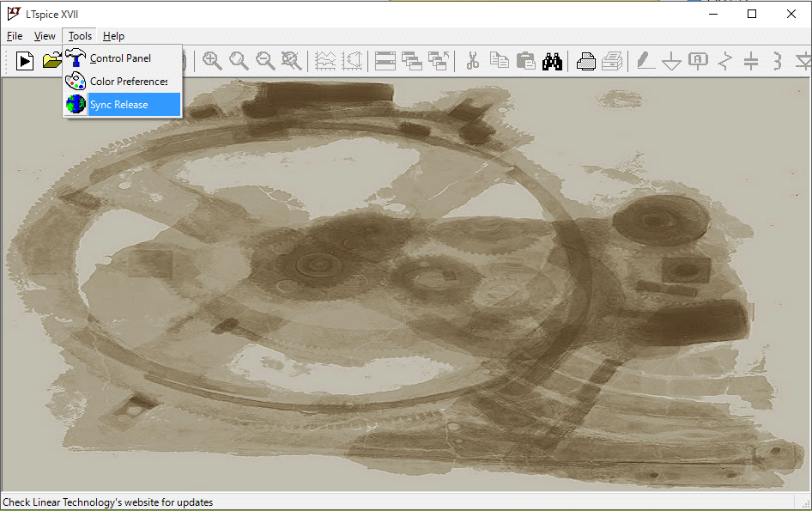Place a Capacitor component

pyautogui.click(x=751, y=61)
